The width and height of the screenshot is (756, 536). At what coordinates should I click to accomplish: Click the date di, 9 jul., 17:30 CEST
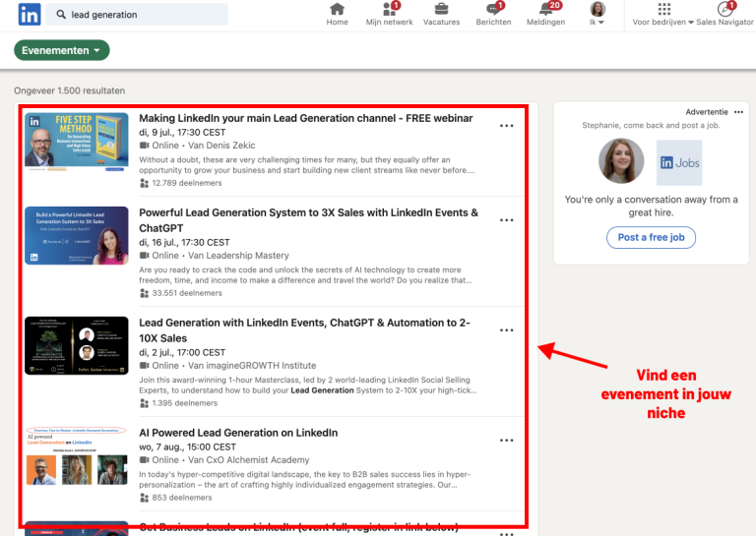click(182, 133)
